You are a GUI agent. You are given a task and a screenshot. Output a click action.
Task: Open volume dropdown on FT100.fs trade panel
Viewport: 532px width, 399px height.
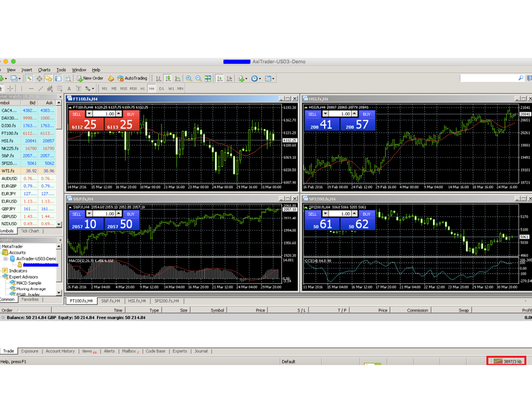[x=89, y=114]
